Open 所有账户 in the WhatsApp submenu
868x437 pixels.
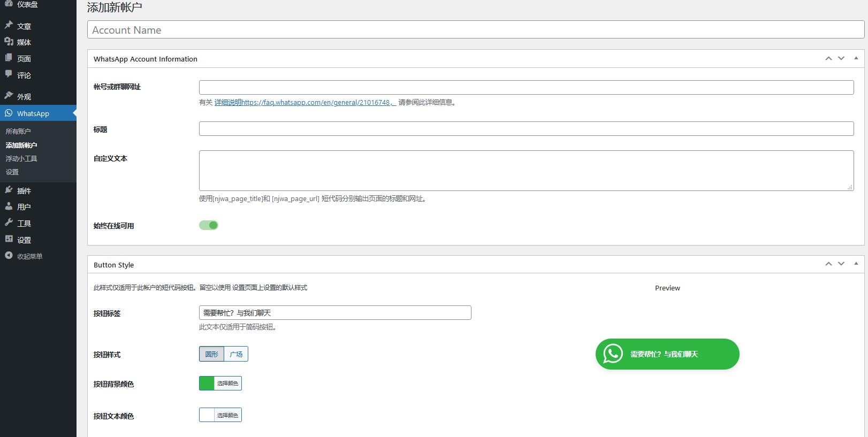coord(18,131)
